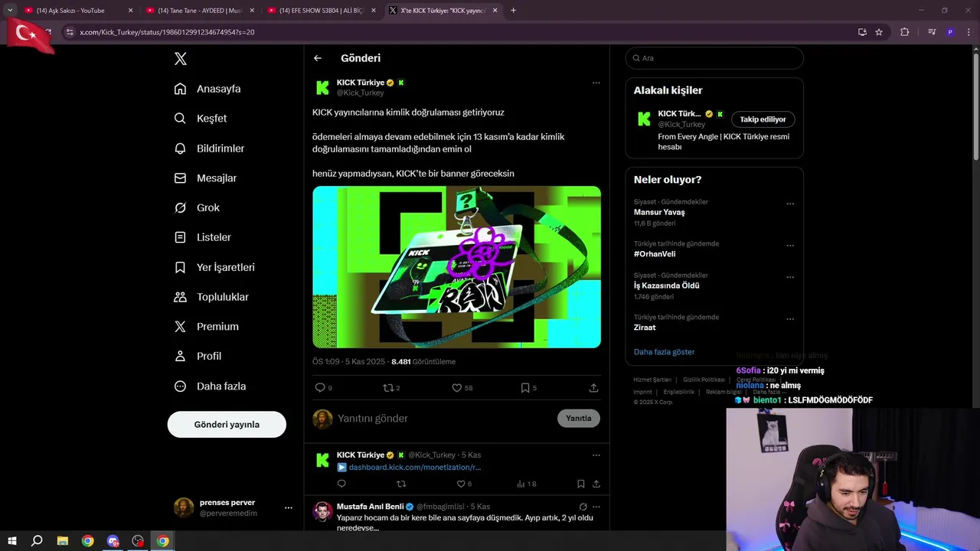This screenshot has width=980, height=551.
Task: Open the KICK lanyard image
Action: tap(456, 267)
